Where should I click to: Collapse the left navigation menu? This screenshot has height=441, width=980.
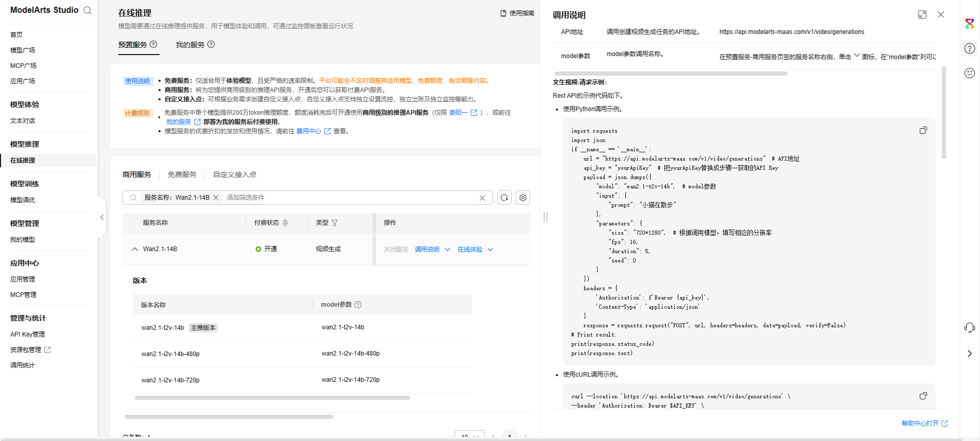pyautogui.click(x=102, y=217)
